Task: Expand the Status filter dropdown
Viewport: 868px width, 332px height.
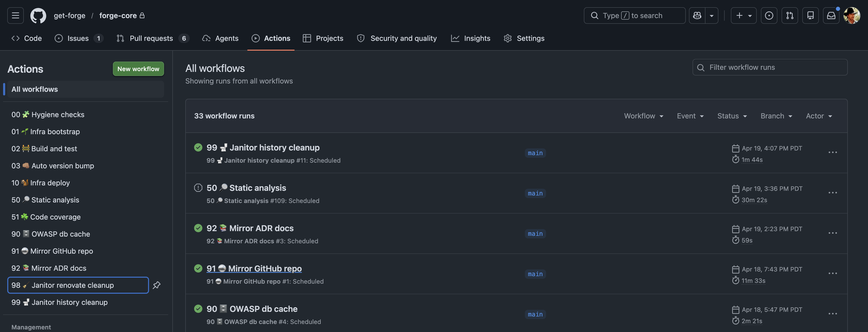Action: [732, 116]
